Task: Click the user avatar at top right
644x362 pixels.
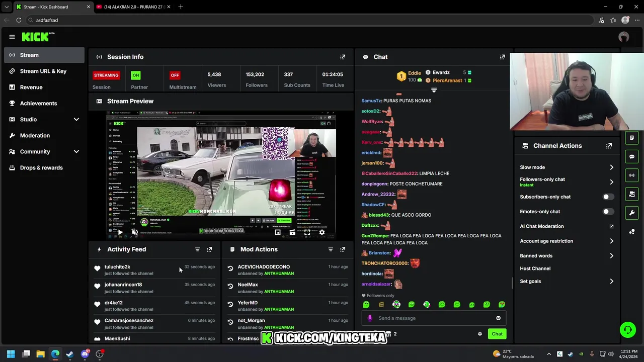Action: 624,37
